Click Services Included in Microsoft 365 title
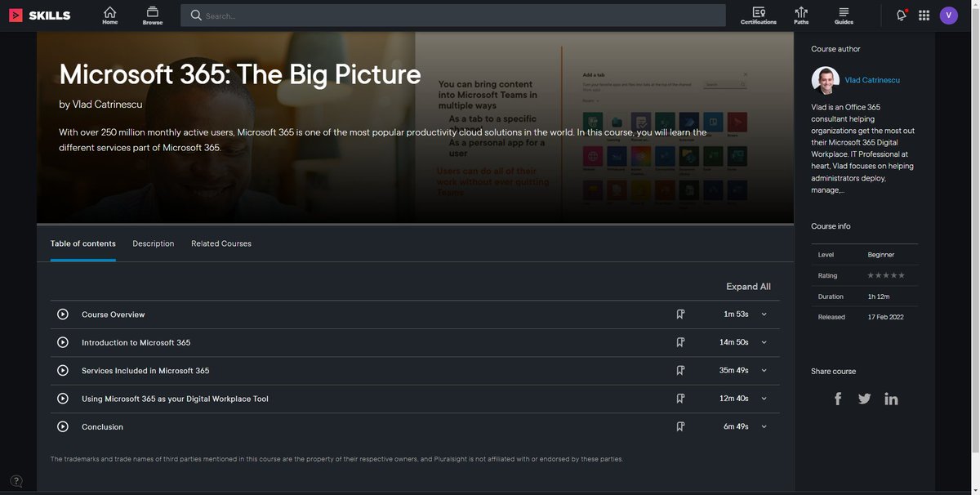The width and height of the screenshot is (980, 495). 145,370
